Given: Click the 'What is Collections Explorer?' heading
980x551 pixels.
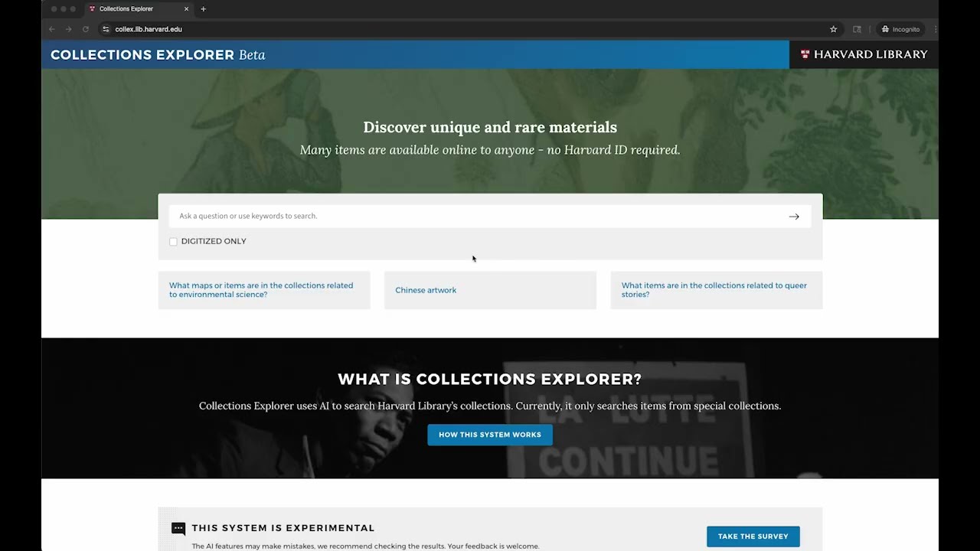Looking at the screenshot, I should point(490,379).
